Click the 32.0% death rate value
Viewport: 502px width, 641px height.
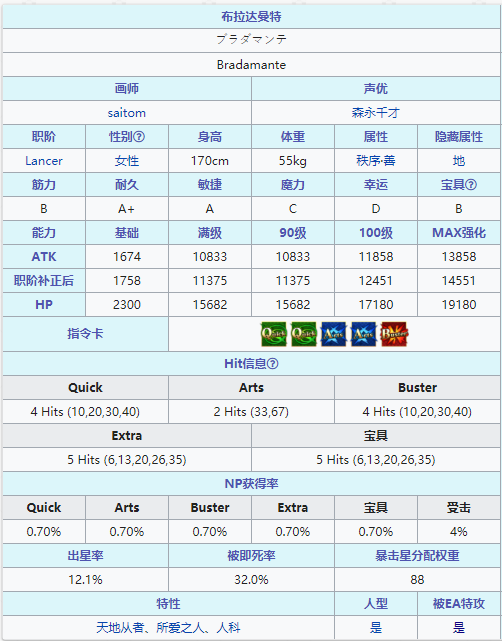[251, 580]
